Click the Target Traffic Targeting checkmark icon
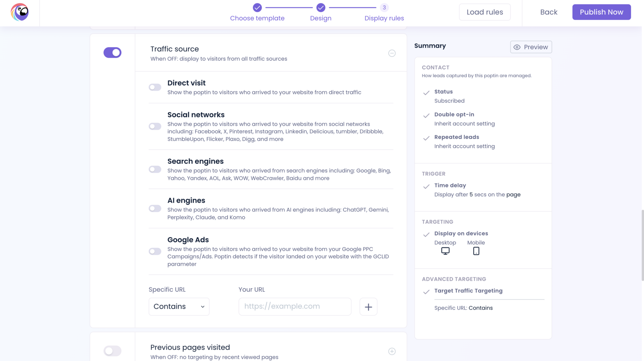The width and height of the screenshot is (644, 361). point(426,292)
